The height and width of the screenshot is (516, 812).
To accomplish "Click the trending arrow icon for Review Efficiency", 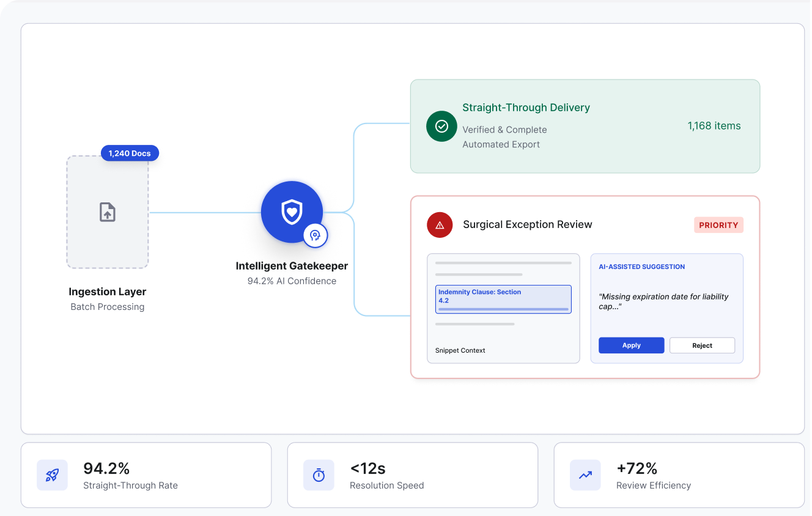I will pyautogui.click(x=585, y=475).
